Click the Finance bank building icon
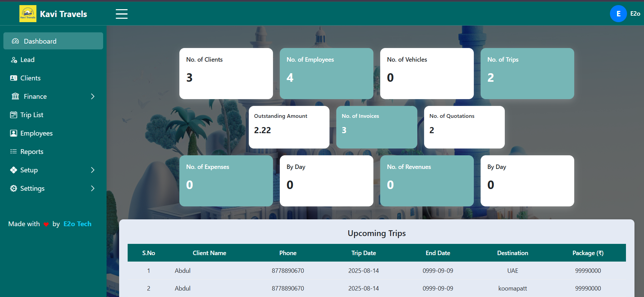This screenshot has height=297, width=644. 15,96
